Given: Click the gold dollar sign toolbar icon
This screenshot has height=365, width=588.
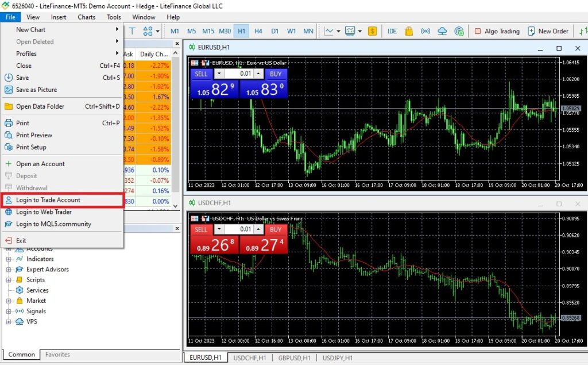Looking at the screenshot, I should click(373, 31).
